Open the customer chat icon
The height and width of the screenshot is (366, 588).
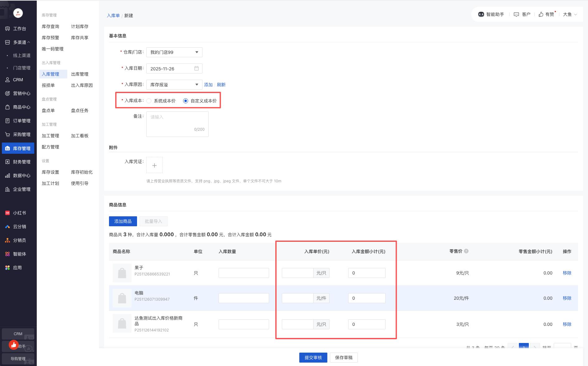516,14
